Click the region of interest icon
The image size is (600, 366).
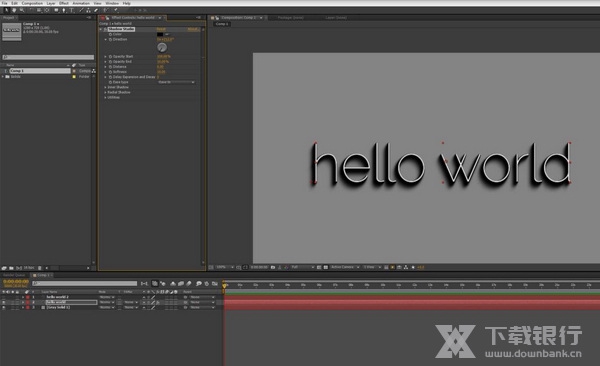[x=318, y=267]
